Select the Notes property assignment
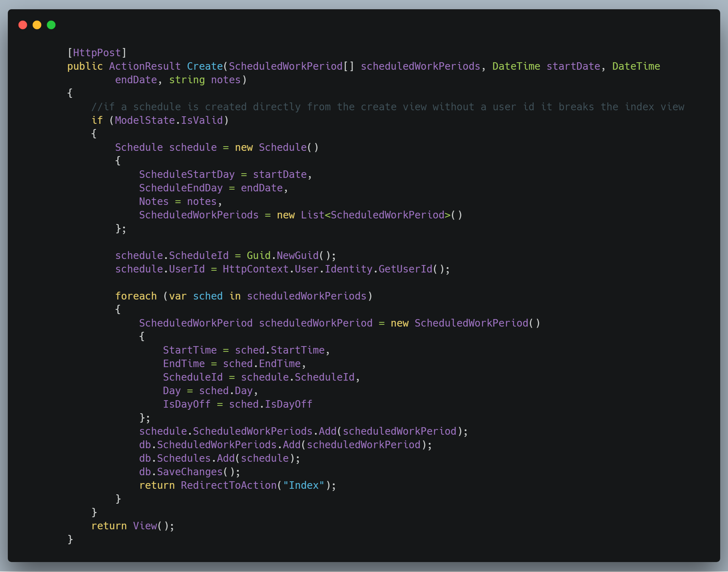The width and height of the screenshot is (728, 572). (x=180, y=201)
